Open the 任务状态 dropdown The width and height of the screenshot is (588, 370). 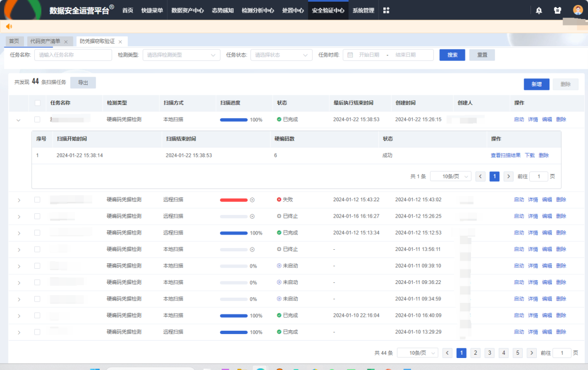pos(281,55)
